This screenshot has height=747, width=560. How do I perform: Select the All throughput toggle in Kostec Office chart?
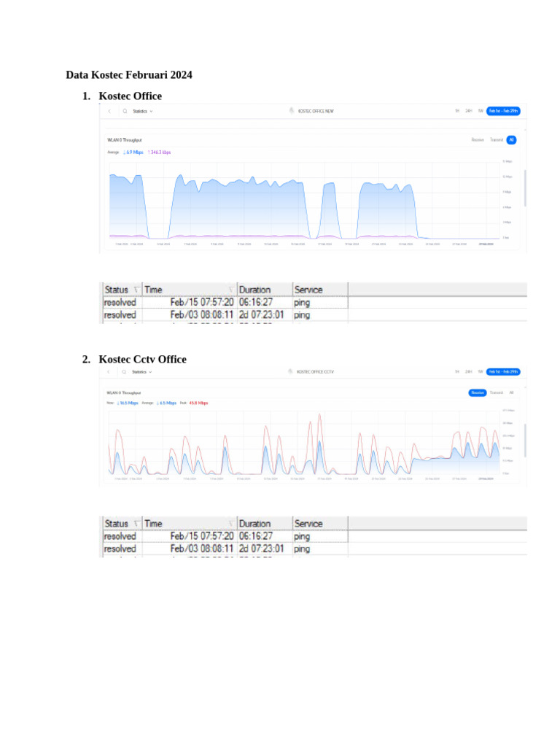(x=511, y=139)
